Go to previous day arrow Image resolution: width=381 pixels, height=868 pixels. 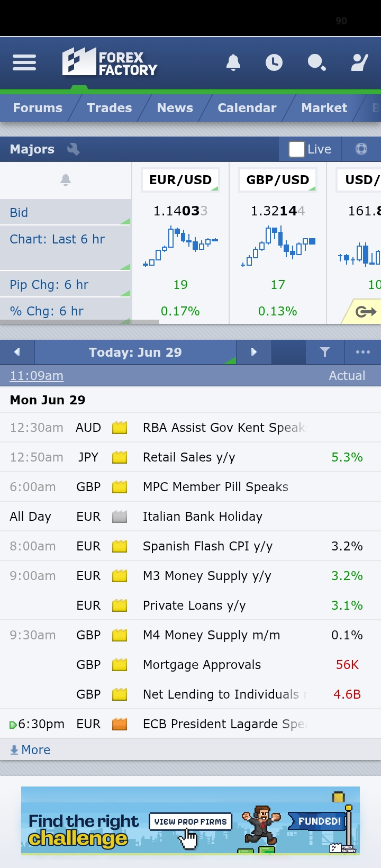coord(17,352)
